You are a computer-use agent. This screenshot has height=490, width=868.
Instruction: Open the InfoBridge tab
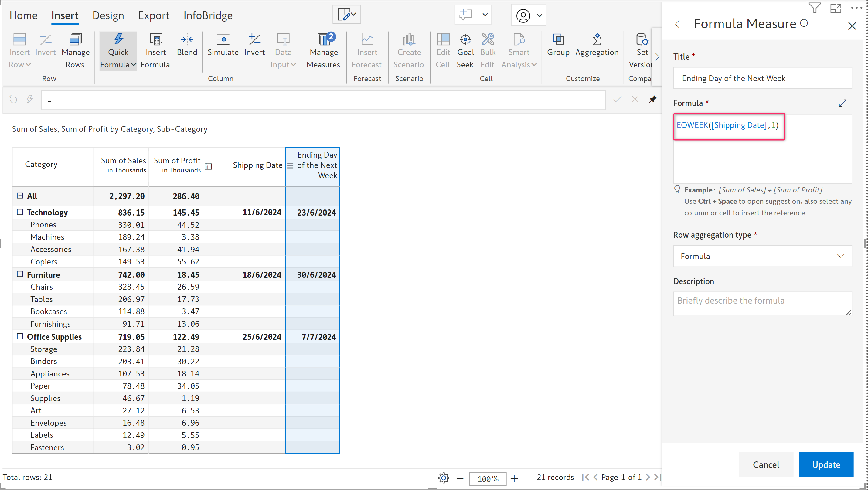(x=208, y=15)
